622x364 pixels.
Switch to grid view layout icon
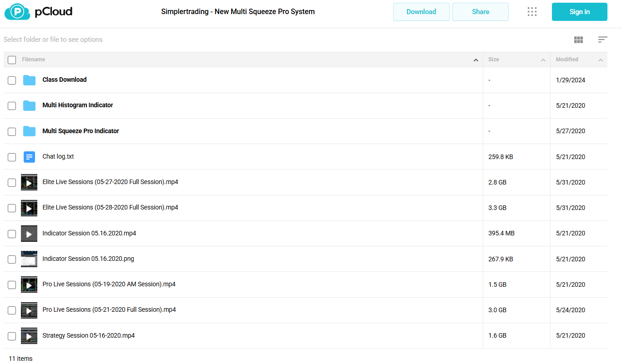578,40
